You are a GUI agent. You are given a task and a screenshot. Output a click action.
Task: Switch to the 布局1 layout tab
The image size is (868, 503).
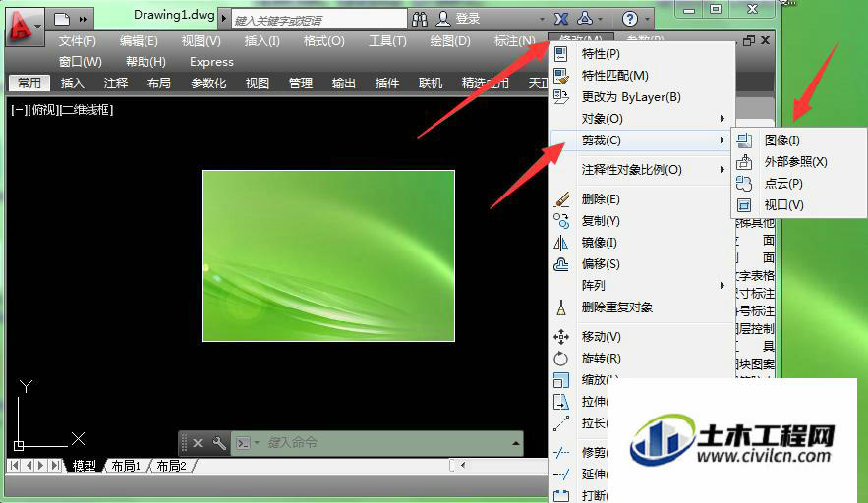pos(126,466)
